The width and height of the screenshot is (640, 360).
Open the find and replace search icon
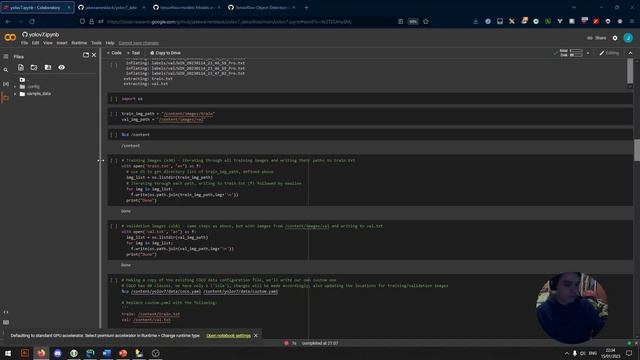[x=6, y=70]
